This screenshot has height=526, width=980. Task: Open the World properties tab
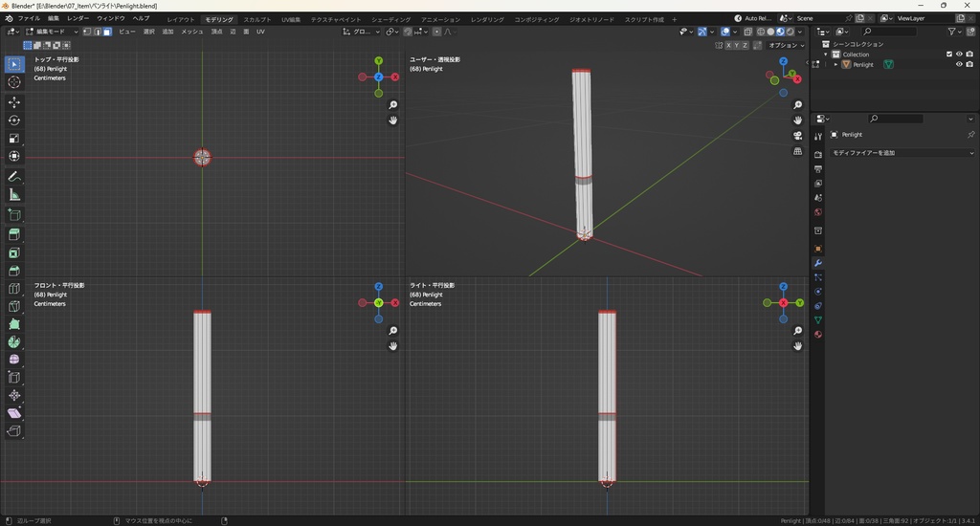[x=817, y=212]
